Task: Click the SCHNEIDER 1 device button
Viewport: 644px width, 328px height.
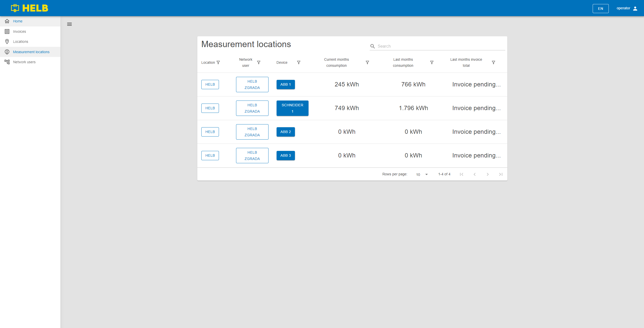Action: [x=292, y=108]
